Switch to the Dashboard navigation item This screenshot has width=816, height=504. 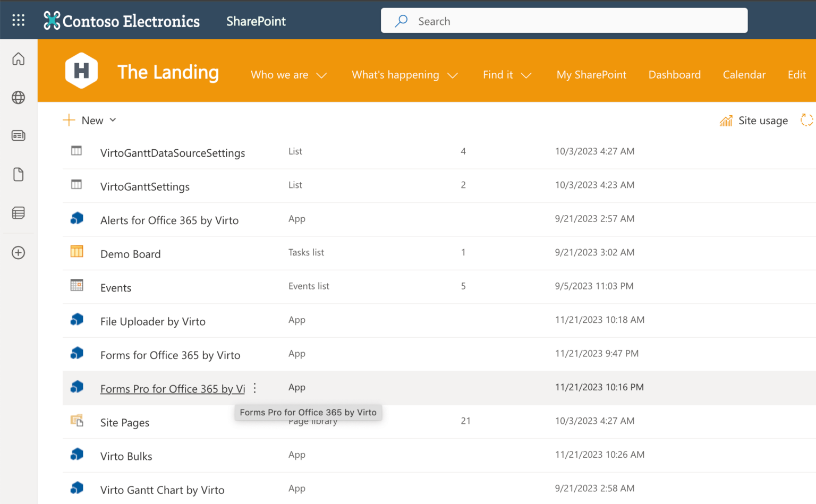[x=675, y=75]
